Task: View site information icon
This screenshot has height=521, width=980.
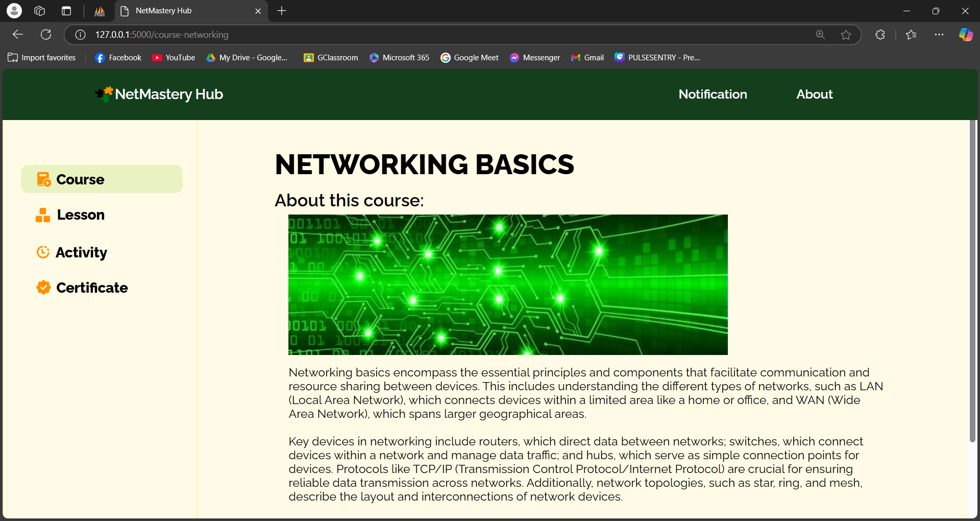Action: [x=80, y=35]
